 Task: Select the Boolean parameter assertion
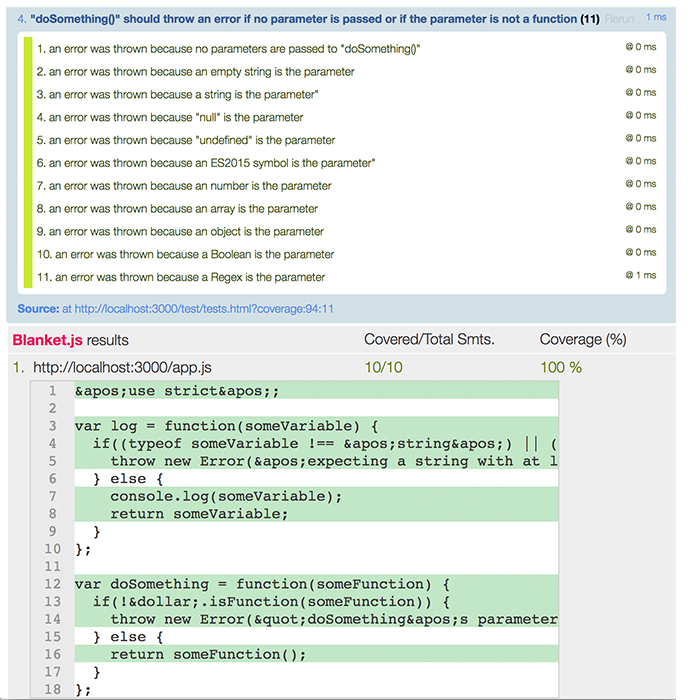click(194, 254)
